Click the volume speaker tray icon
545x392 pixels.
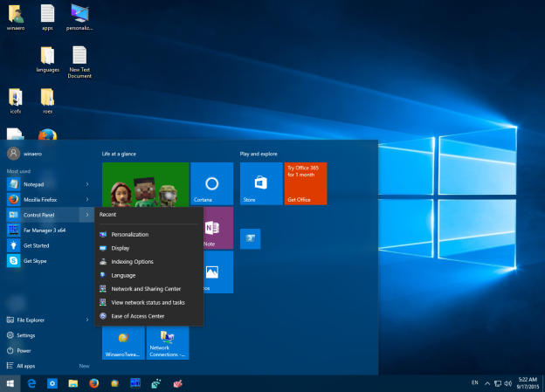(507, 383)
